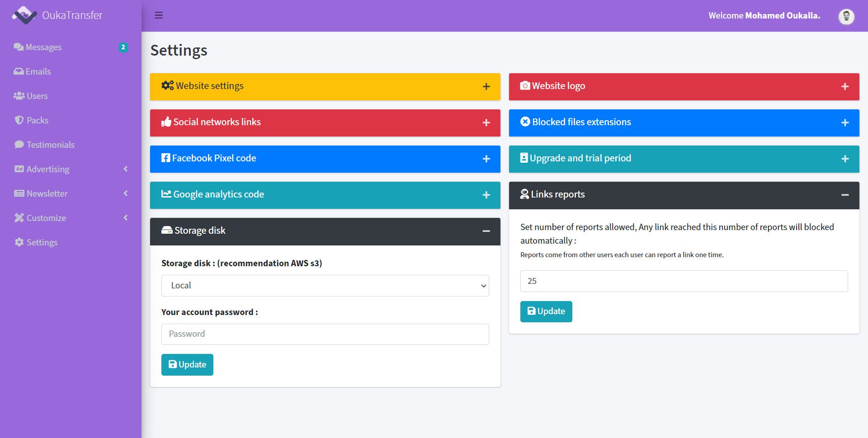
Task: Click the chart icon on Google analytics code
Action: [x=166, y=194]
